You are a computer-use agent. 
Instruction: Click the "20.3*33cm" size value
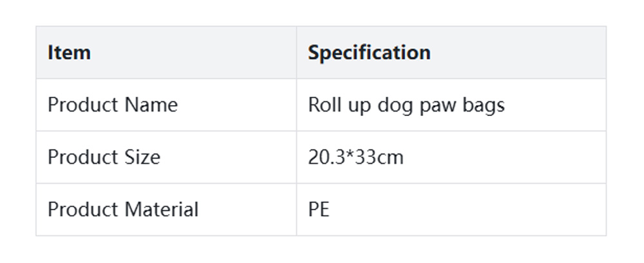(x=355, y=157)
